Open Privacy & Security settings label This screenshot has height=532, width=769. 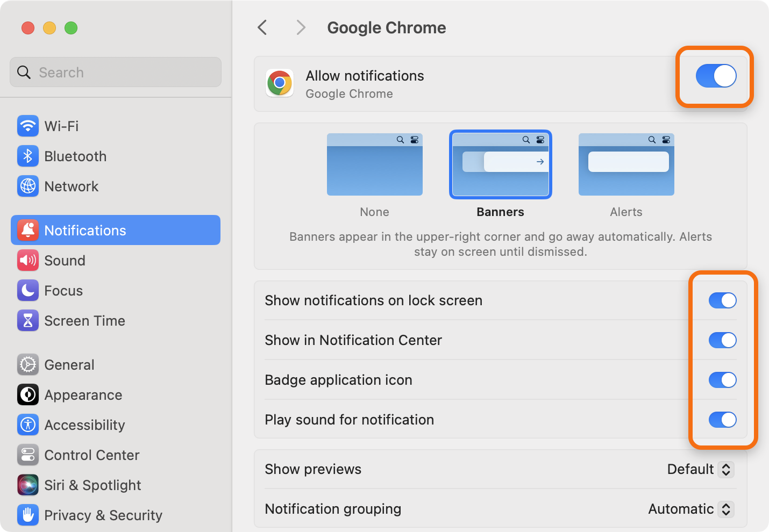[x=103, y=515]
